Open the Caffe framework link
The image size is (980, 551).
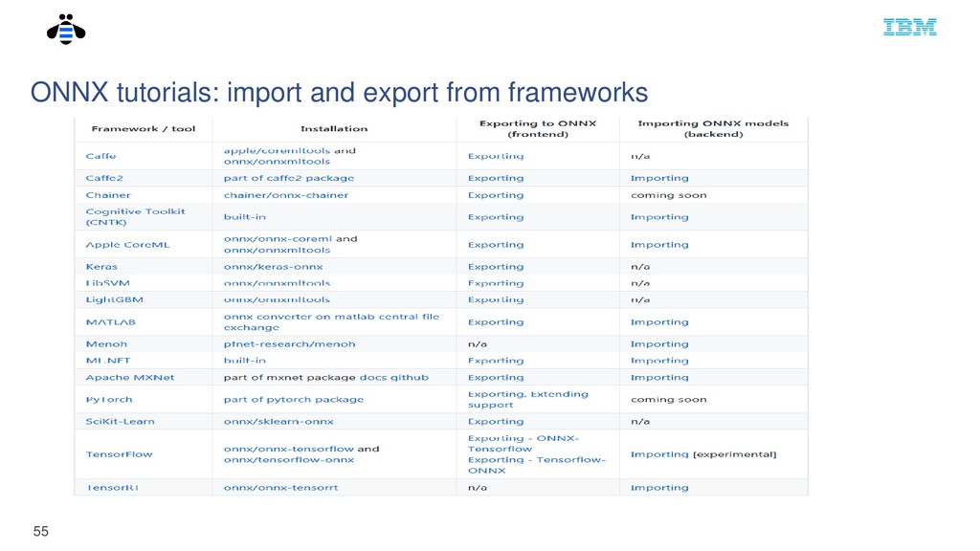pos(100,156)
